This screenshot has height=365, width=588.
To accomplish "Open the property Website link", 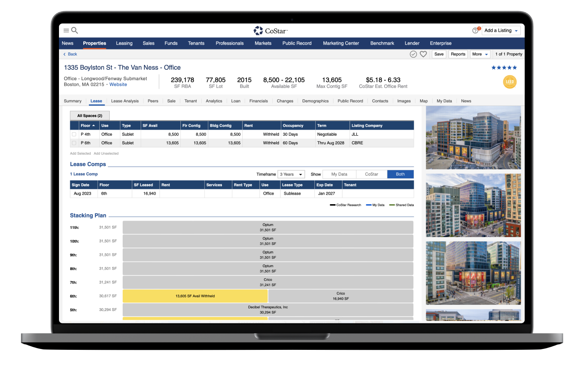I will [118, 85].
